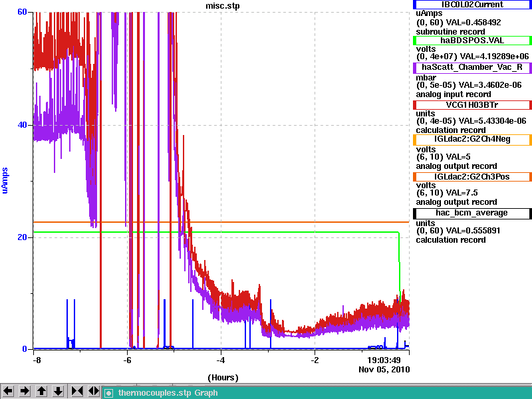Select the hac_bcm_average legend curve

coord(472,213)
